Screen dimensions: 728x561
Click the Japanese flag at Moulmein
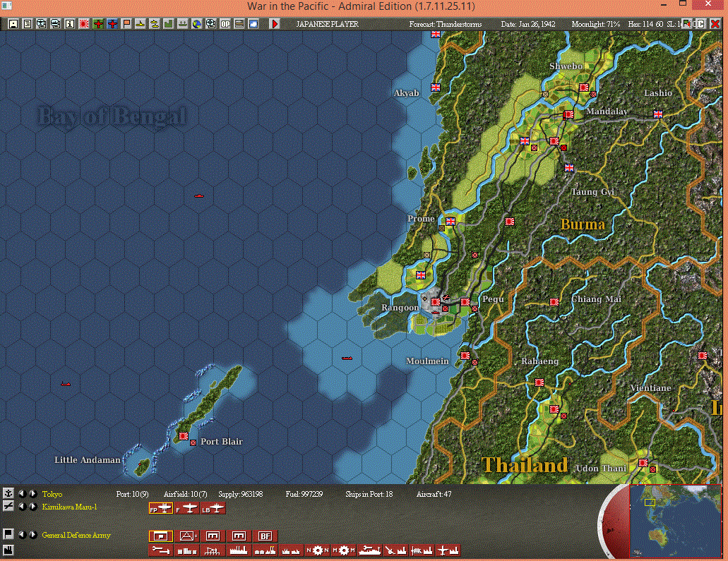click(465, 356)
